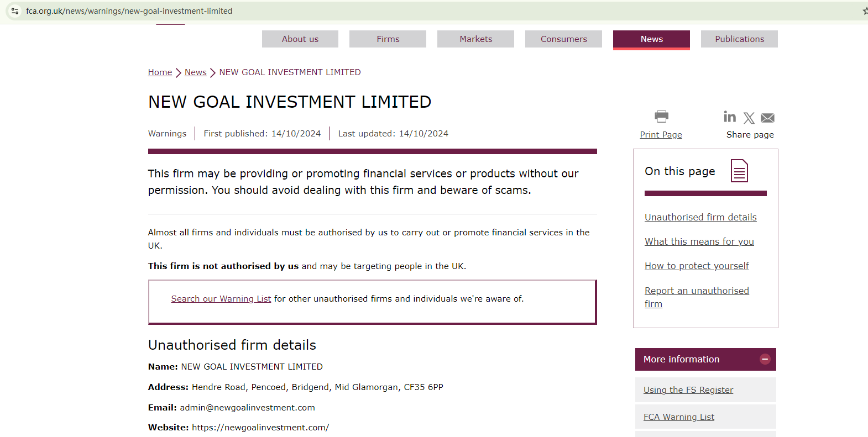Jump to Unauthorised firm details section

tap(700, 218)
